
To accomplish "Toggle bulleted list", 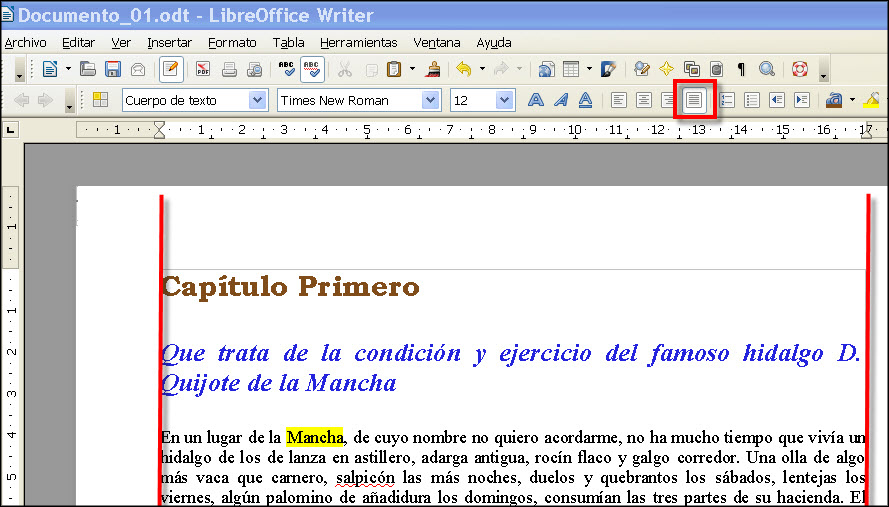I will click(752, 100).
